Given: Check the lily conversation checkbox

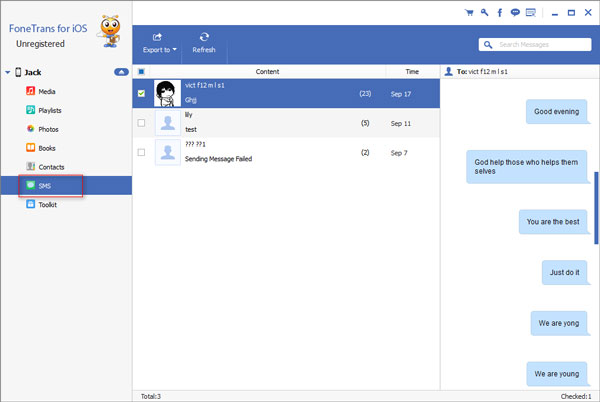Looking at the screenshot, I should (141, 123).
